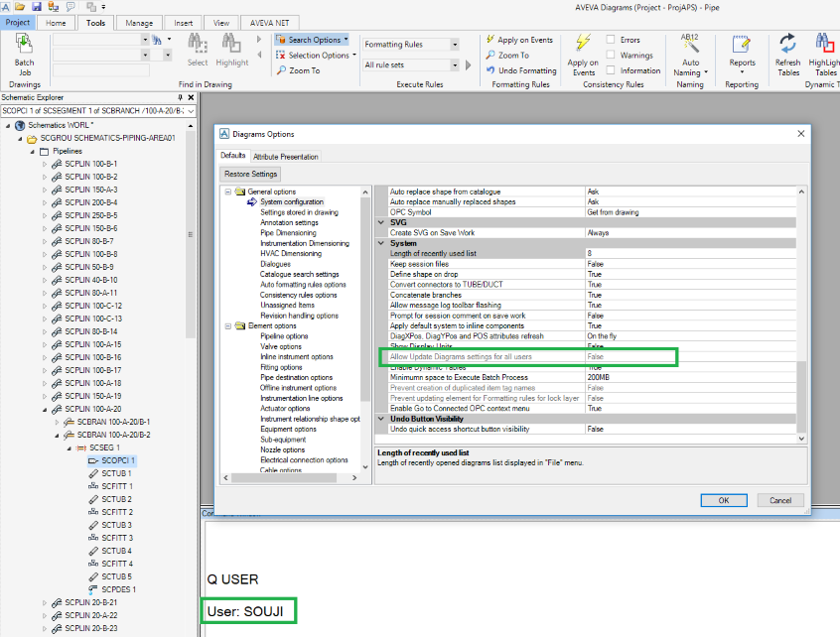The image size is (840, 637).
Task: Check the Information checkbox
Action: click(611, 70)
